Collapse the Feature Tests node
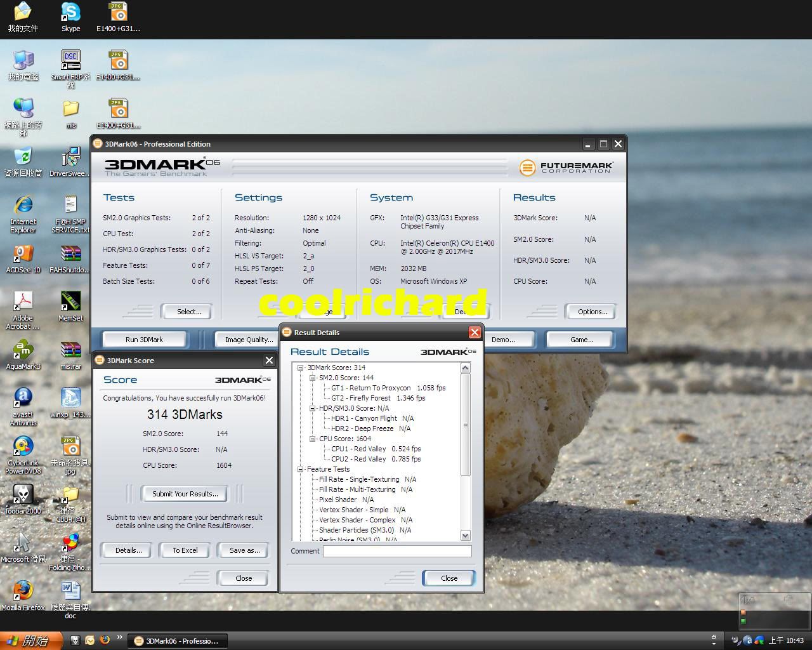 pos(301,469)
